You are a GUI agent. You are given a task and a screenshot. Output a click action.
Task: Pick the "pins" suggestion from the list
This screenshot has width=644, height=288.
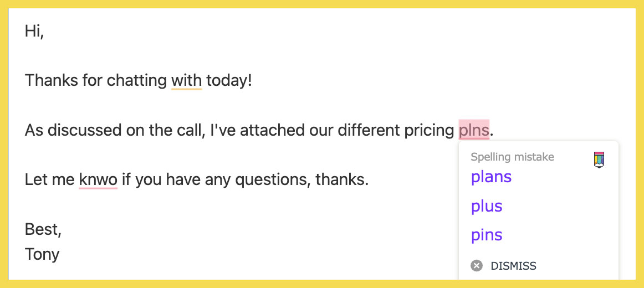[x=487, y=235]
